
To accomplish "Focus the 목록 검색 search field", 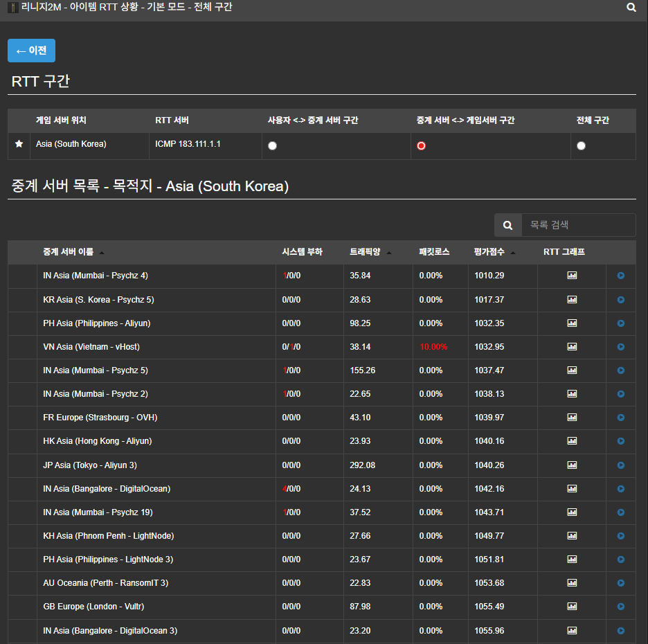I will (578, 225).
